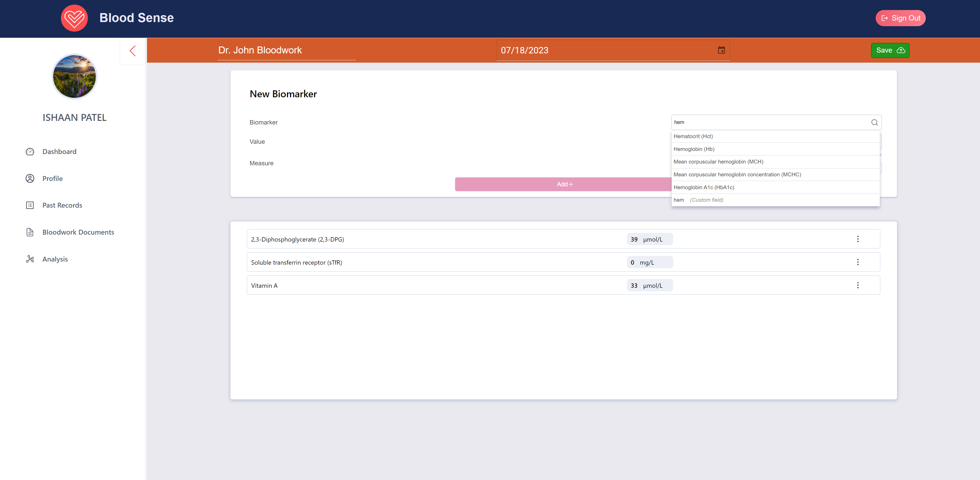Open options menu for Vitamin A row
This screenshot has height=480, width=980.
tap(857, 285)
